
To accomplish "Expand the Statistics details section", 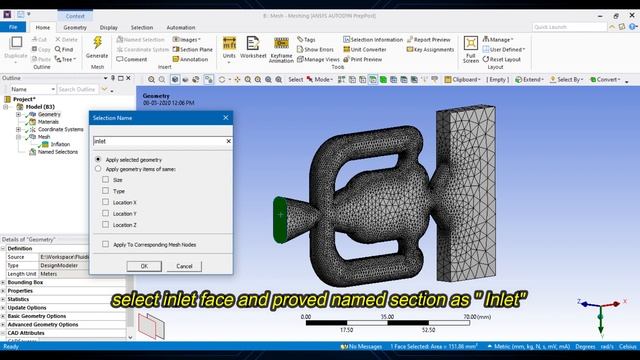I will tap(3, 299).
